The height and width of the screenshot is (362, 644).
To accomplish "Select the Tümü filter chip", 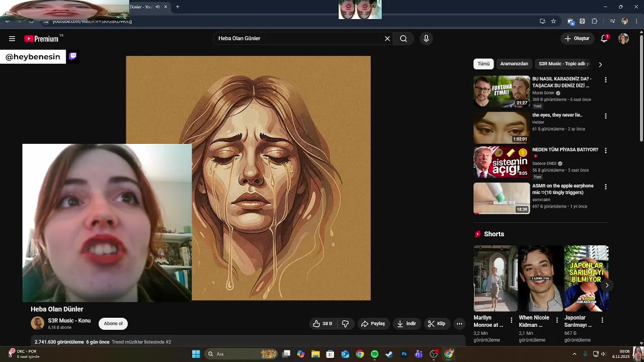I will [x=484, y=64].
